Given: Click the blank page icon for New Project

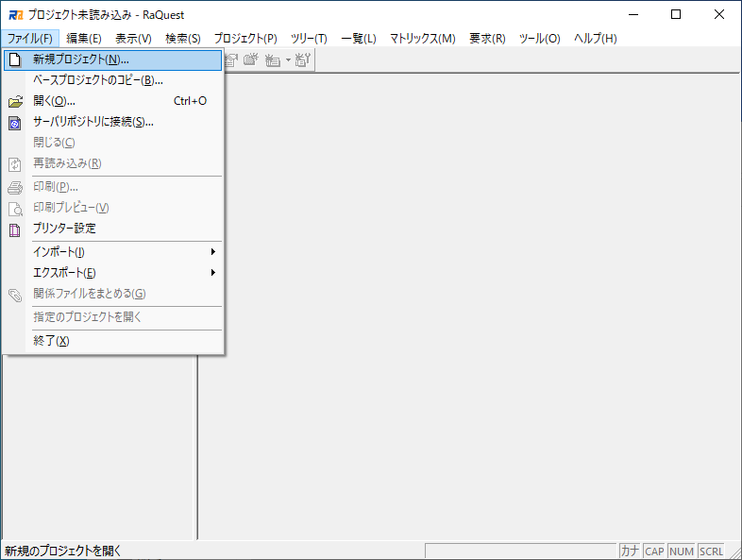Looking at the screenshot, I should (x=15, y=59).
